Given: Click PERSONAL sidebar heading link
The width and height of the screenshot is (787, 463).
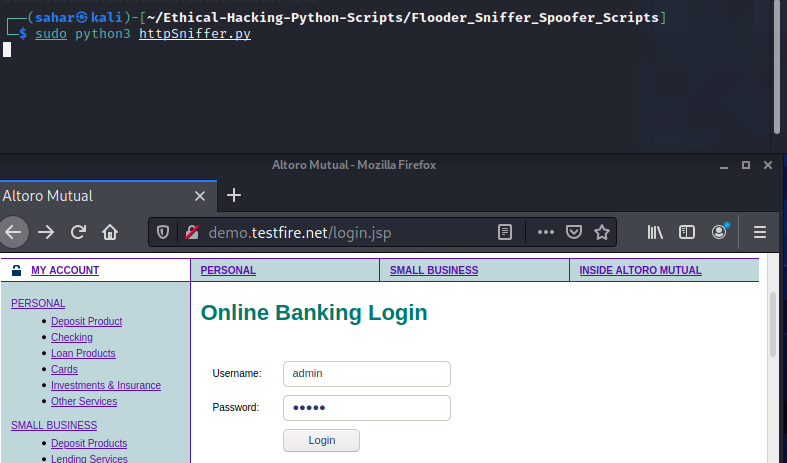Looking at the screenshot, I should [38, 303].
